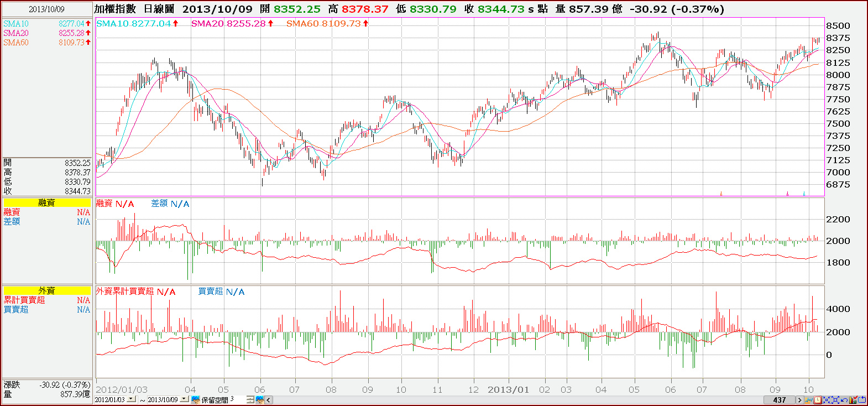Screen dimensions: 868x406
Task: Click the reserved space value field
Action: pyautogui.click(x=238, y=399)
